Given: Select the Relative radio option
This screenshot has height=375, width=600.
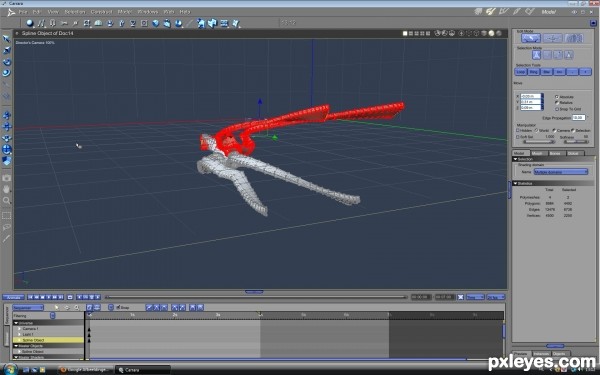Looking at the screenshot, I should pyautogui.click(x=557, y=103).
